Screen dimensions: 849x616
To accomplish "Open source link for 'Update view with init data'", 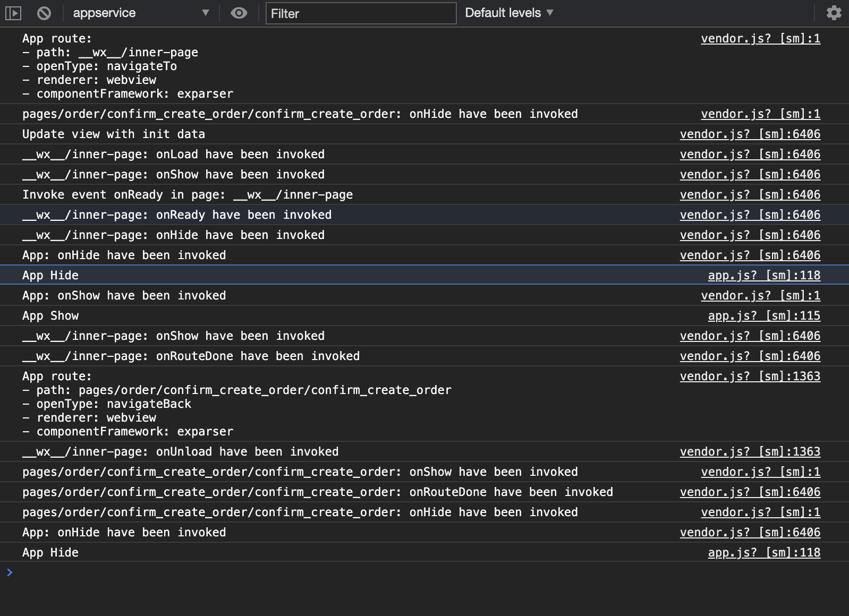I will (x=750, y=134).
